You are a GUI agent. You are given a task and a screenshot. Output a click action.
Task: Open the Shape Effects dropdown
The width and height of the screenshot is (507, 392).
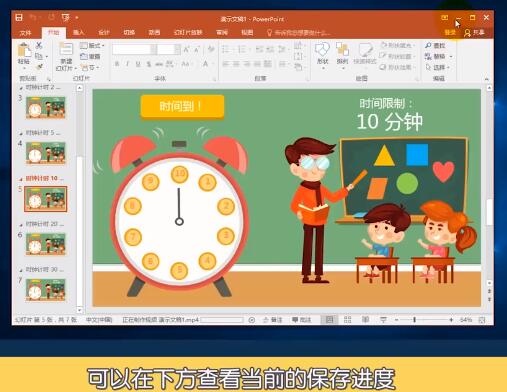click(398, 67)
